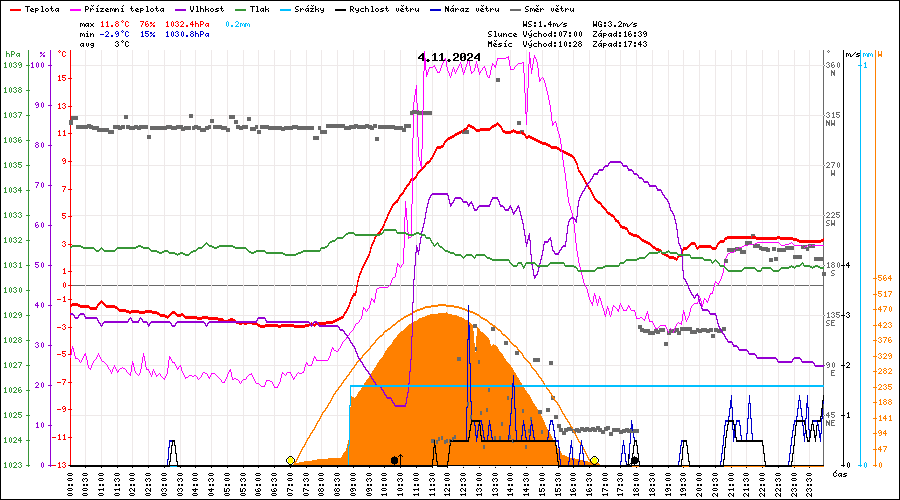900x500 pixels.
Task: Click the chart date title 4.11.2024
Action: coord(449,57)
